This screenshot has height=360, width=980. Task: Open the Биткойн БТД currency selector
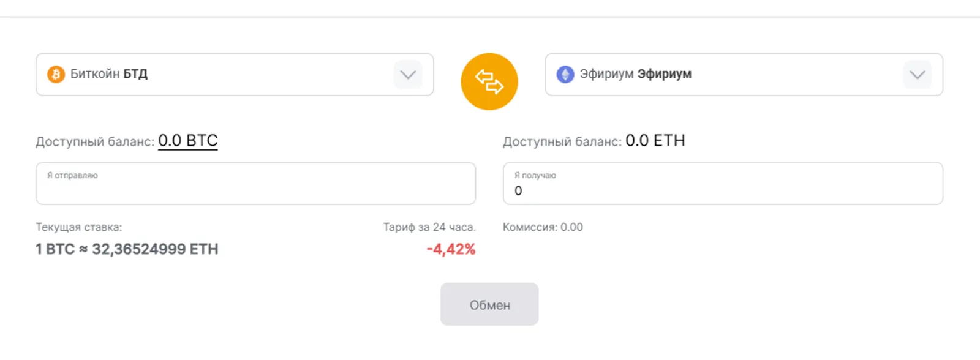pyautogui.click(x=235, y=75)
